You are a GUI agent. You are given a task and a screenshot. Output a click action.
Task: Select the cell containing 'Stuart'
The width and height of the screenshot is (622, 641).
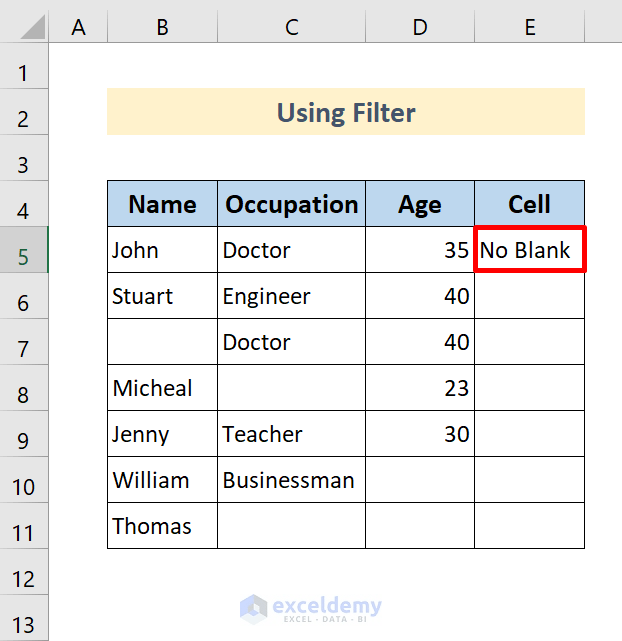click(163, 296)
